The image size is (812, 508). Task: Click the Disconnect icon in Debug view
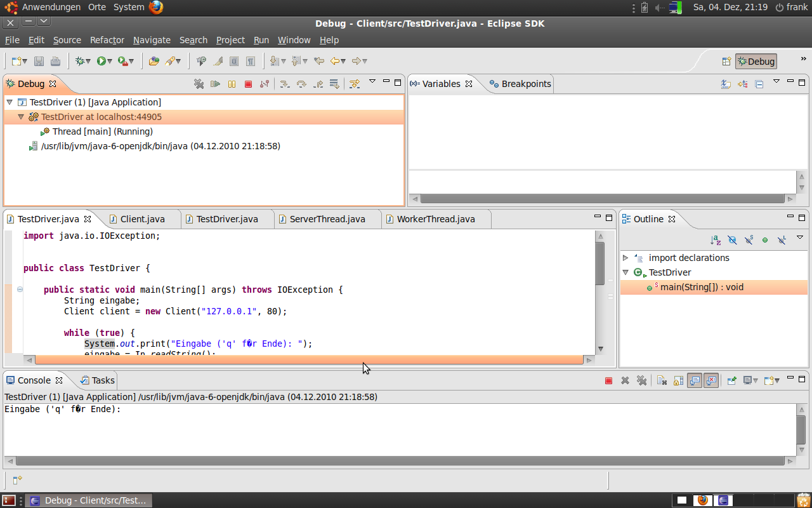[265, 83]
